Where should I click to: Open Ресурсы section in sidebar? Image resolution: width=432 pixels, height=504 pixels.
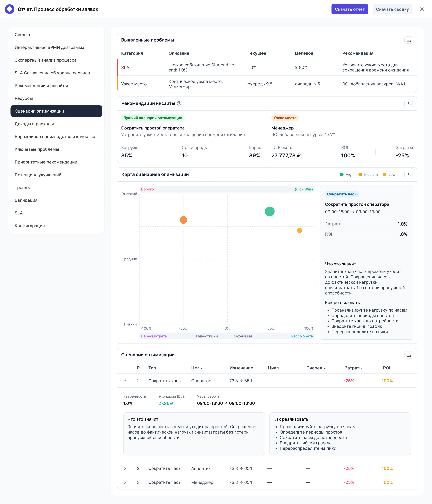coord(24,98)
